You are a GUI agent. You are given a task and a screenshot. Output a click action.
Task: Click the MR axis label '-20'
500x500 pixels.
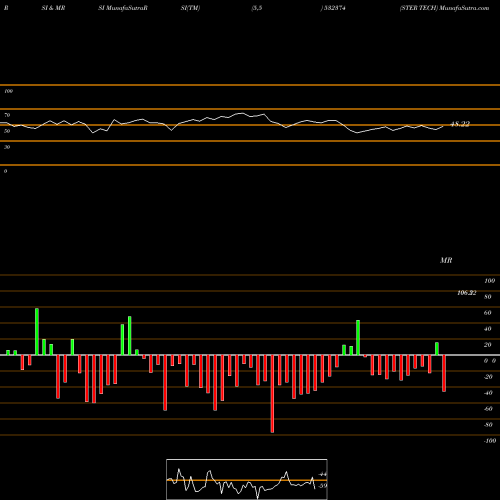pos(488,377)
